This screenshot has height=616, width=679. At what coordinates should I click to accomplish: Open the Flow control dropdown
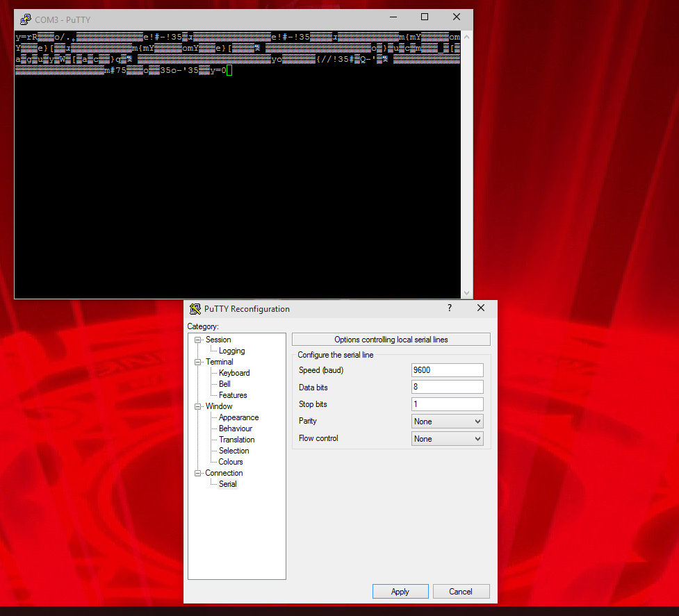tap(448, 439)
